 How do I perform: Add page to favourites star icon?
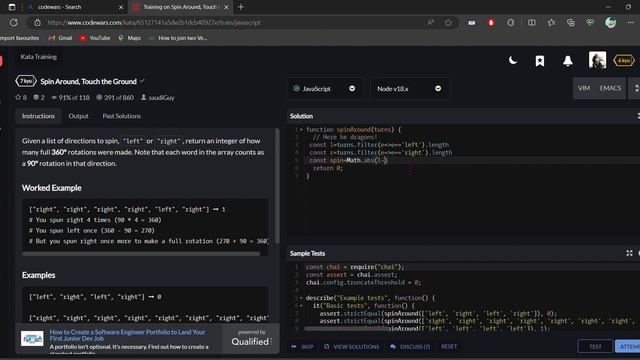pyautogui.click(x=448, y=22)
